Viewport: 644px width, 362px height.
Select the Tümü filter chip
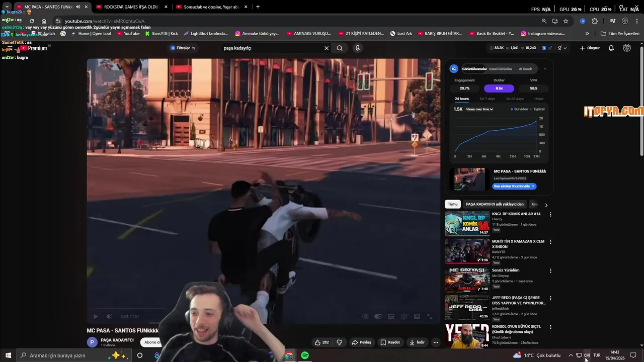[x=453, y=204]
